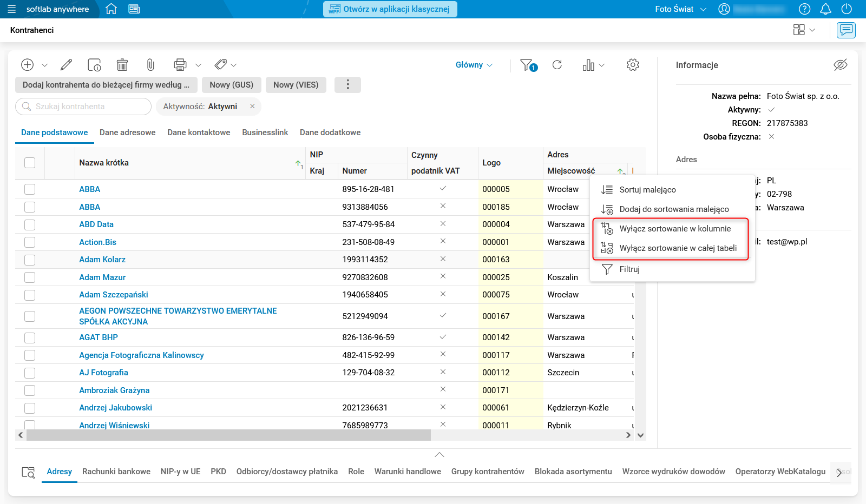Screen dimensions: 866x504
Task: Check the box for ABBA 9313884056 row
Action: pos(30,207)
